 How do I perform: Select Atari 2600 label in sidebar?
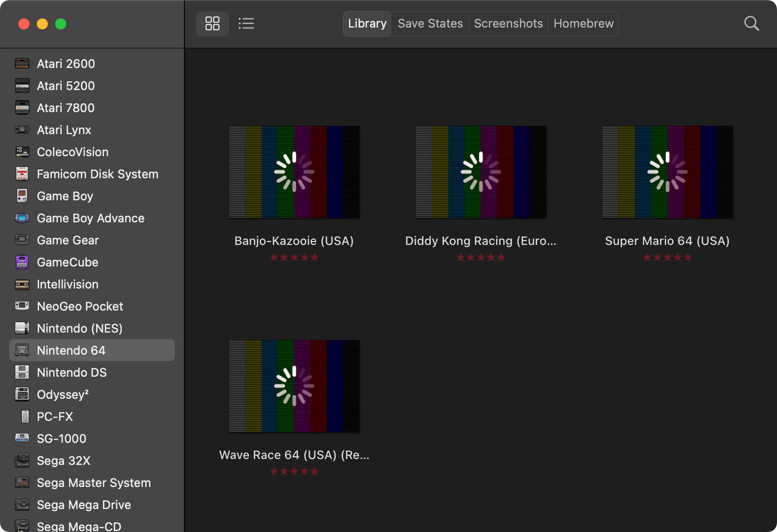tap(66, 64)
